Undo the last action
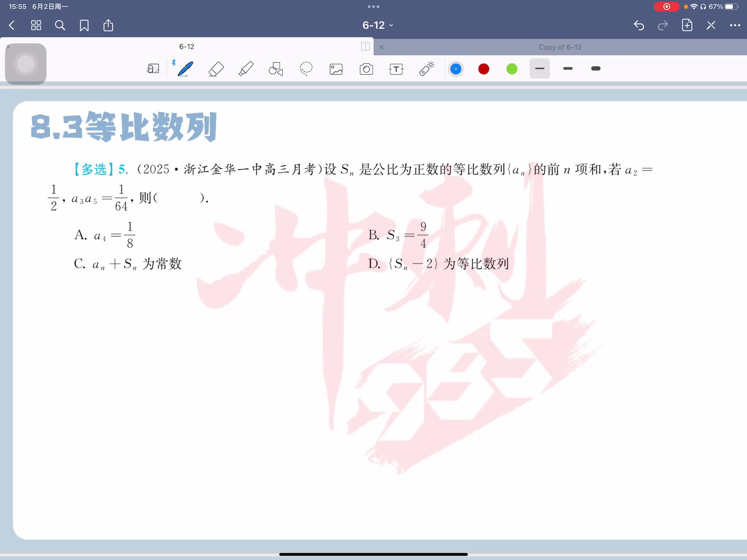This screenshot has width=747, height=560. click(639, 26)
